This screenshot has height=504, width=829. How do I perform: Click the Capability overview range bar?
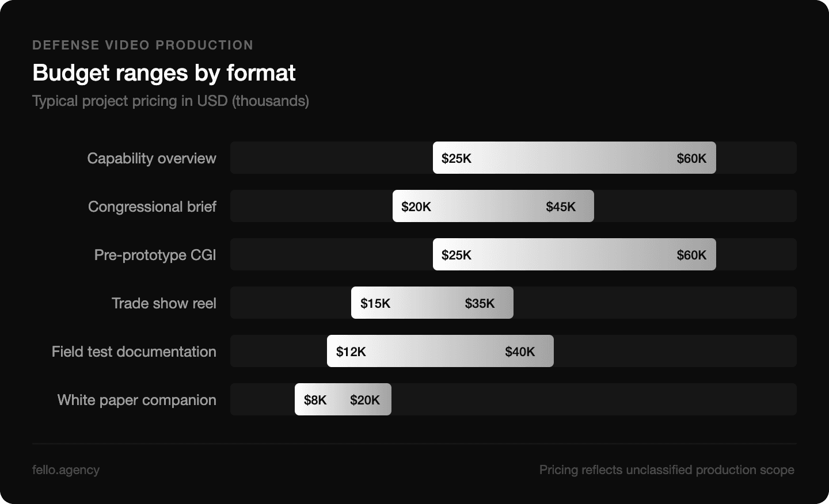point(574,158)
